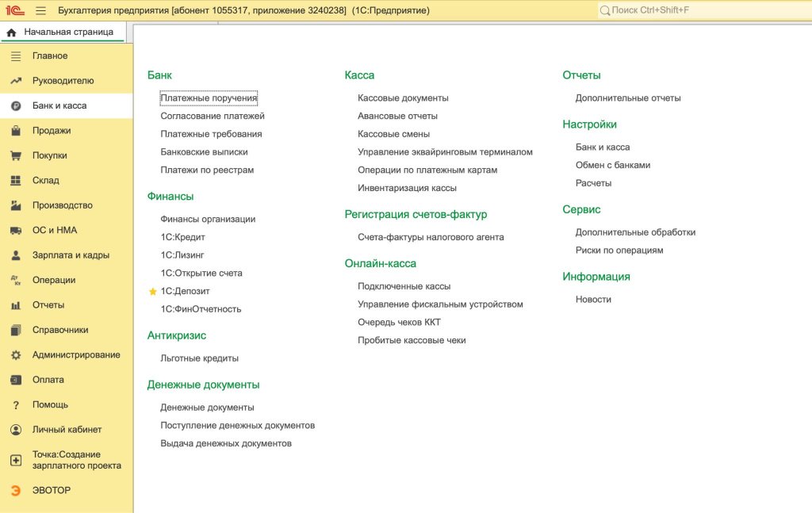Click the factory icon for Производство

[x=16, y=205]
